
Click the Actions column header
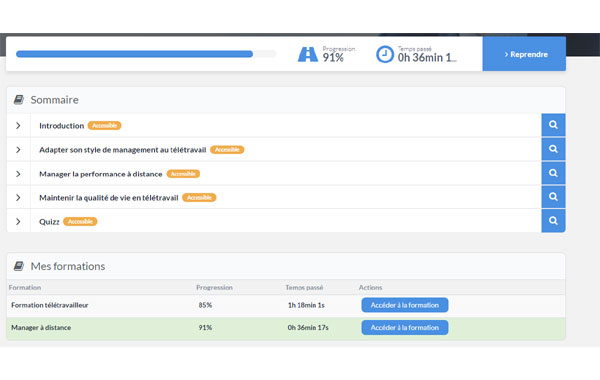click(x=370, y=287)
